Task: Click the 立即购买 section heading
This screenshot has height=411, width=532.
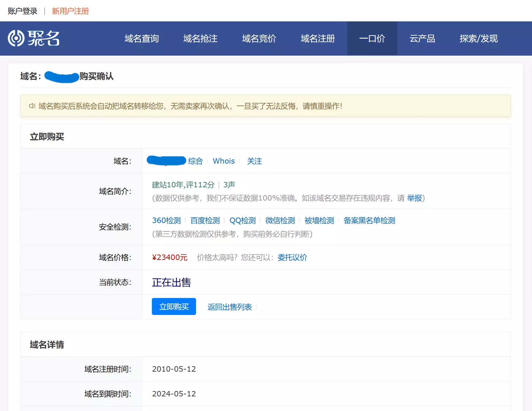Action: 47,136
